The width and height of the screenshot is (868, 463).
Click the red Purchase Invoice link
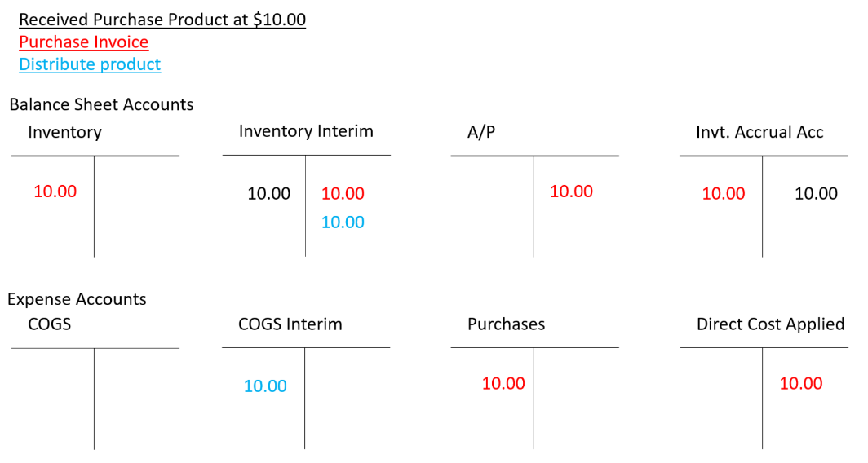tap(83, 42)
